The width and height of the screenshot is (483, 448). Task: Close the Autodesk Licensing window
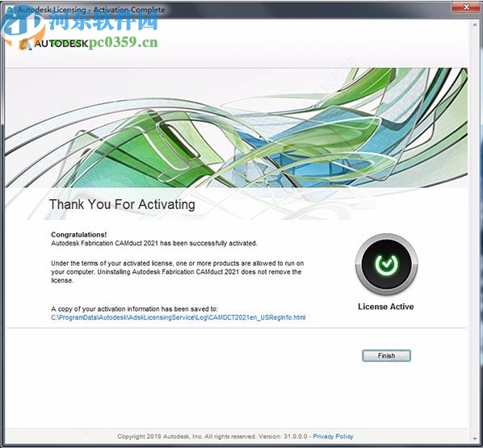click(466, 7)
